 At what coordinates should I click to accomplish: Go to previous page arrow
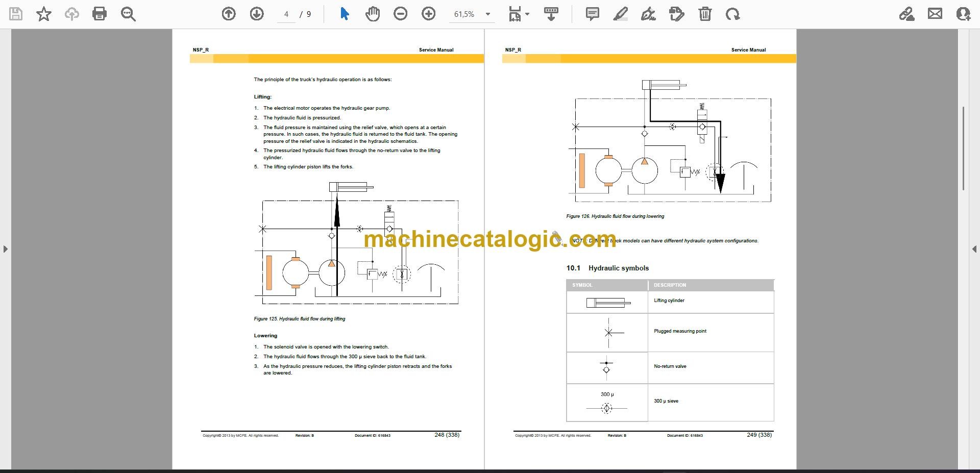point(229,14)
